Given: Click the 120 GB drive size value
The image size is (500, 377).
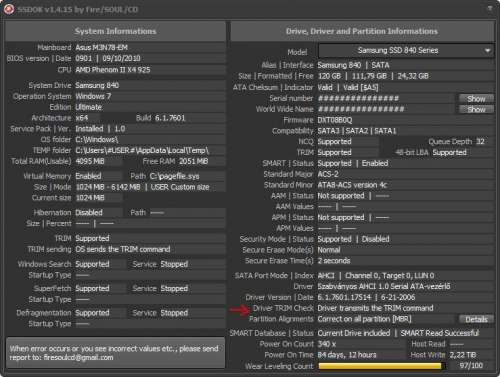Looking at the screenshot, I should pos(329,76).
